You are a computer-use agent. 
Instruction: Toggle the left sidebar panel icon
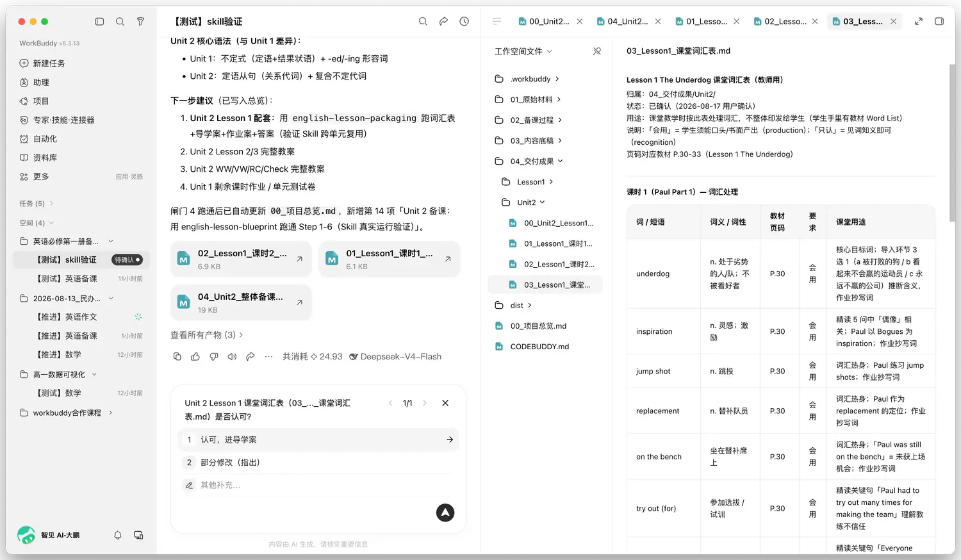coord(99,21)
